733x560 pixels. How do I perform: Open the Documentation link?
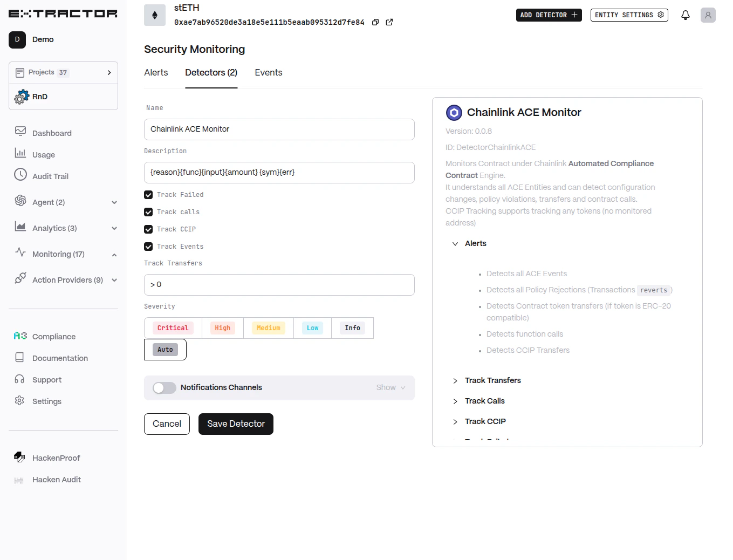point(60,358)
